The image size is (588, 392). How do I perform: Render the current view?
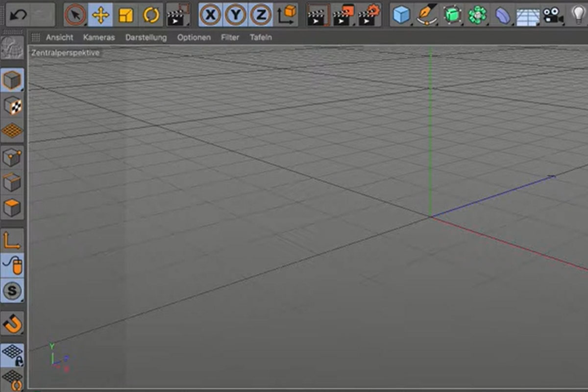click(318, 15)
